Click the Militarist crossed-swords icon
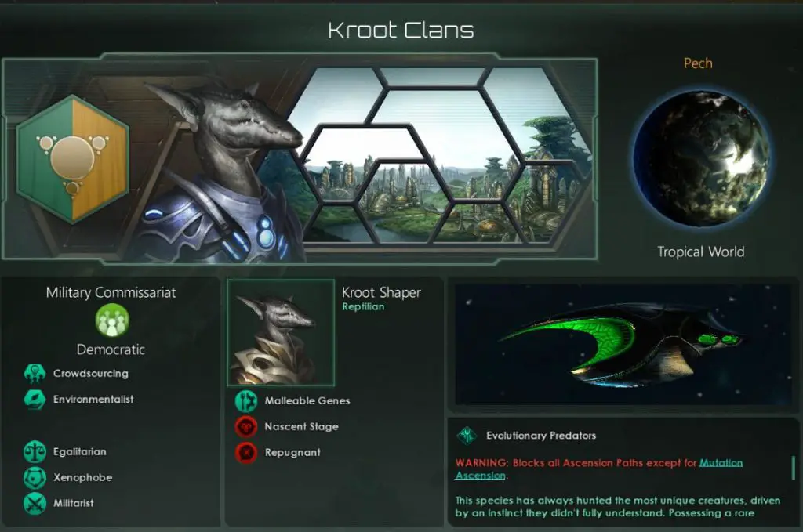 [x=35, y=503]
